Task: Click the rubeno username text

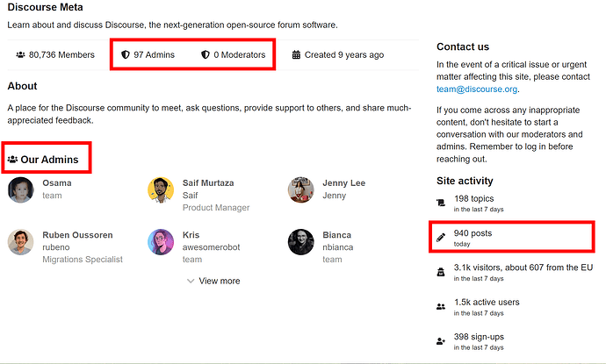Action: (56, 247)
